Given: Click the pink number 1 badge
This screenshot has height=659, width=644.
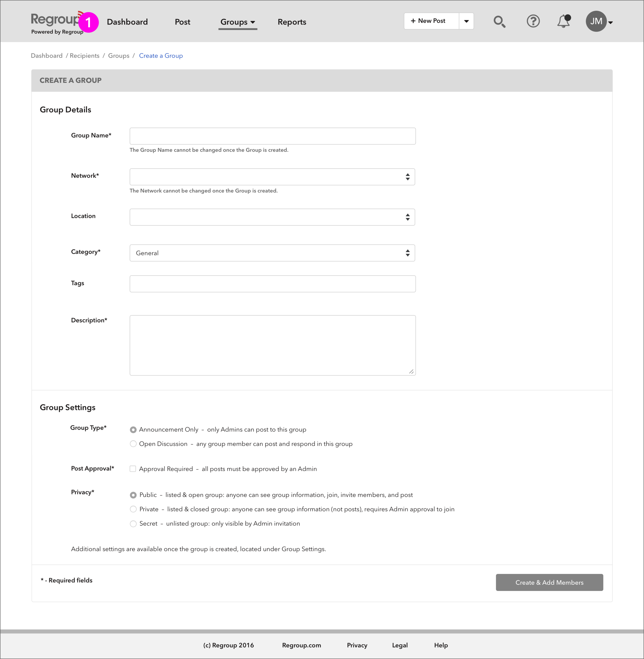Looking at the screenshot, I should [89, 23].
